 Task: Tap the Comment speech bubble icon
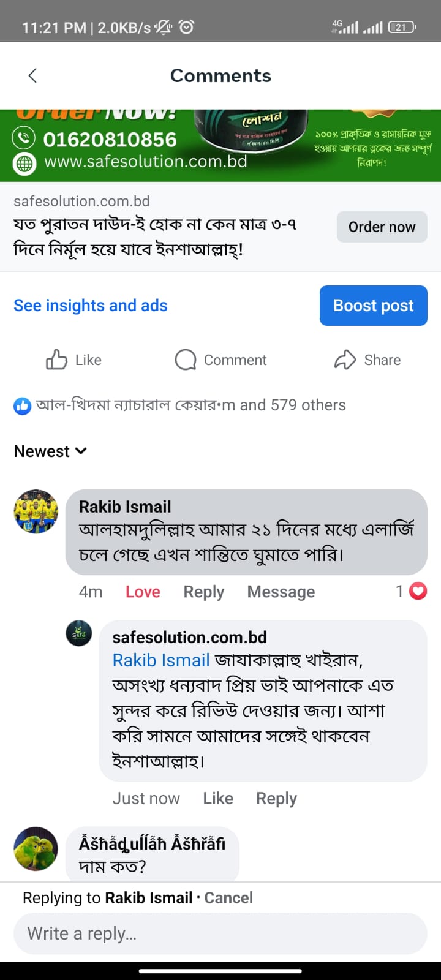click(x=185, y=360)
